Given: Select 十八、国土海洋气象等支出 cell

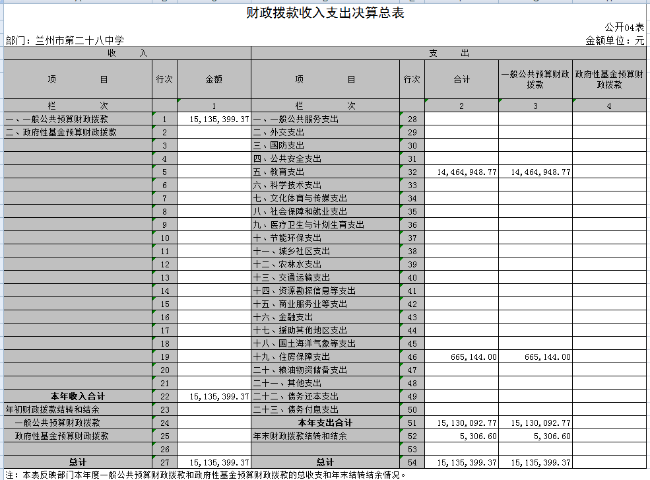Looking at the screenshot, I should click(x=325, y=343).
